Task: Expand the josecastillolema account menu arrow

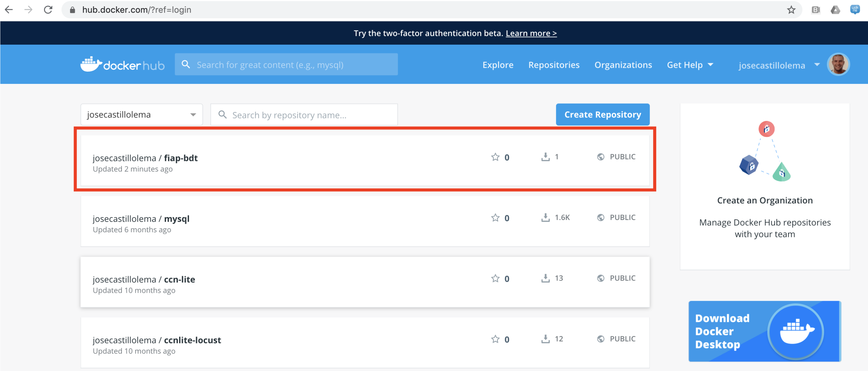Action: click(x=817, y=64)
